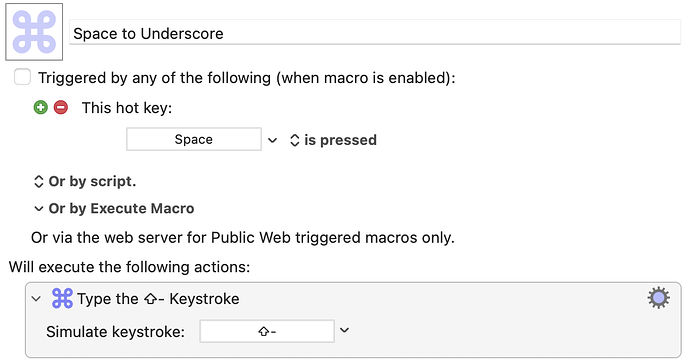The image size is (690, 363).
Task: Click the 'is pressed' text
Action: point(340,140)
